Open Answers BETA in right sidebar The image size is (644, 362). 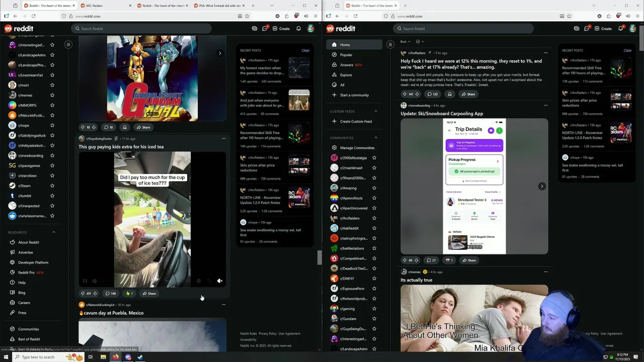[x=354, y=65]
